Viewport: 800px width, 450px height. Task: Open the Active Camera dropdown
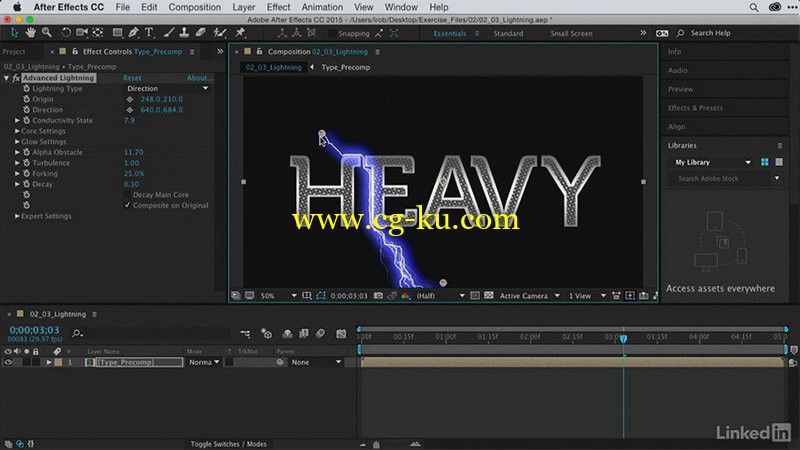coord(530,296)
